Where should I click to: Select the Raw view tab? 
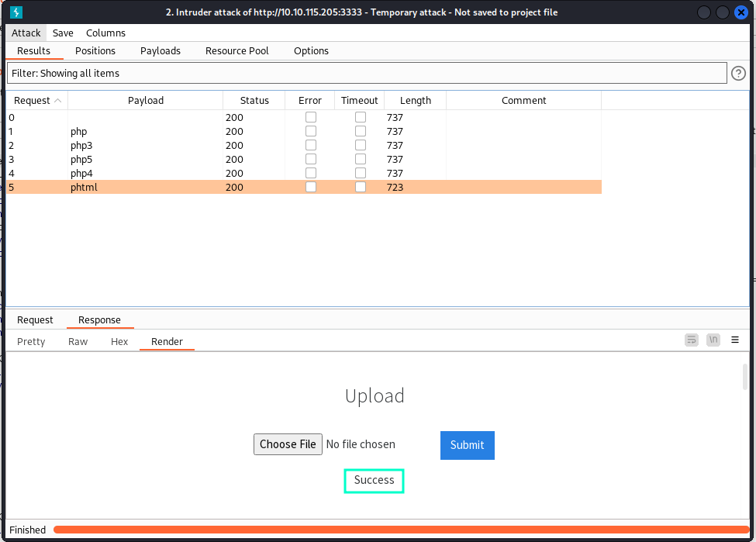78,341
